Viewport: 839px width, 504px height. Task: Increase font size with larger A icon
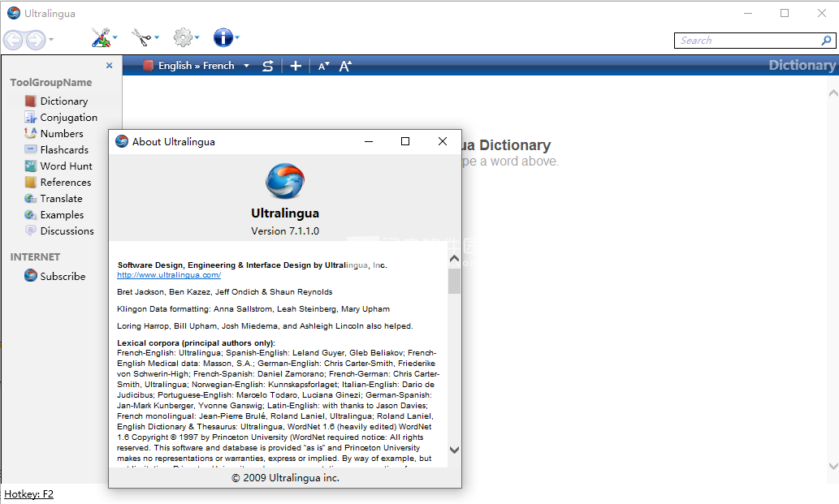346,66
